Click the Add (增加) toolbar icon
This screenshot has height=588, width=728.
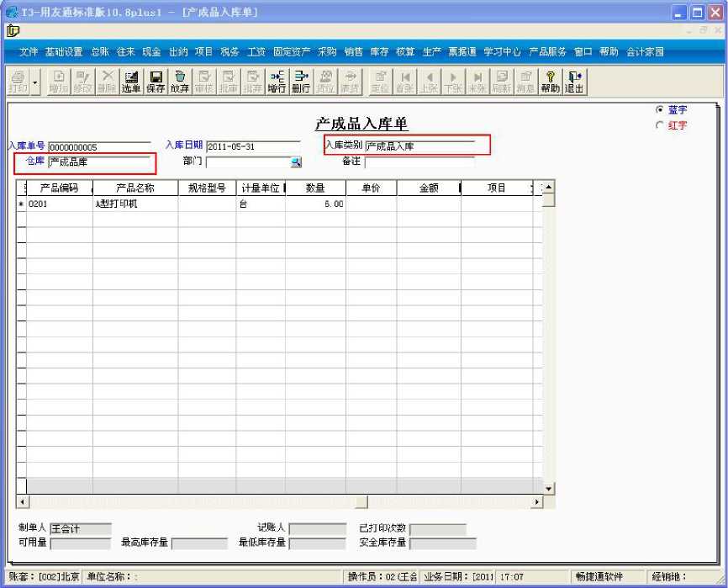[x=59, y=82]
